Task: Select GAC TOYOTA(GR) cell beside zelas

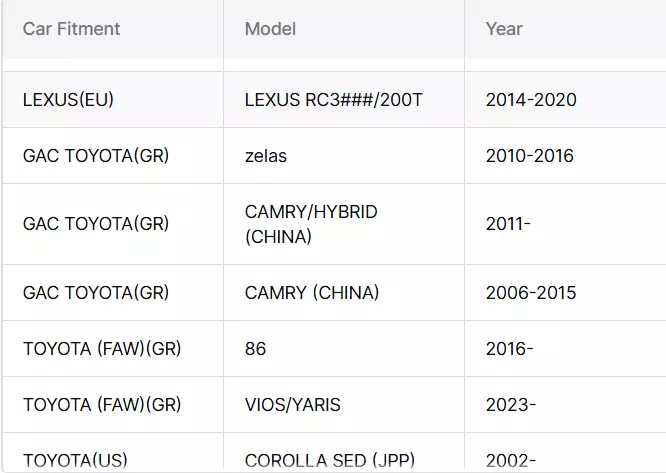Action: coord(113,156)
